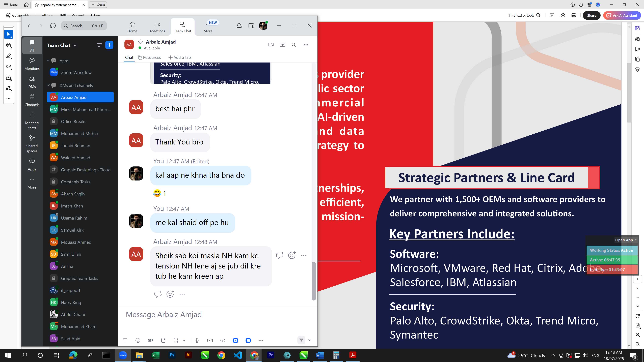Record an audio message with microphone
This screenshot has width=644, height=362.
pyautogui.click(x=197, y=340)
